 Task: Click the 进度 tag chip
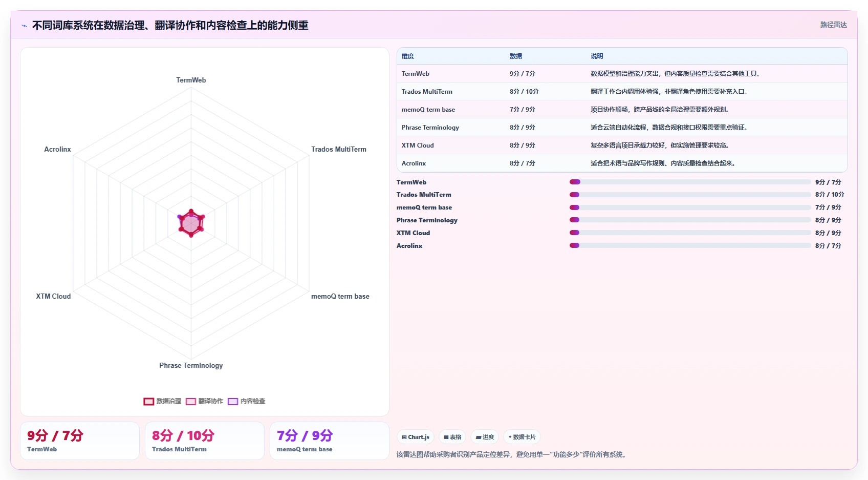pos(485,437)
